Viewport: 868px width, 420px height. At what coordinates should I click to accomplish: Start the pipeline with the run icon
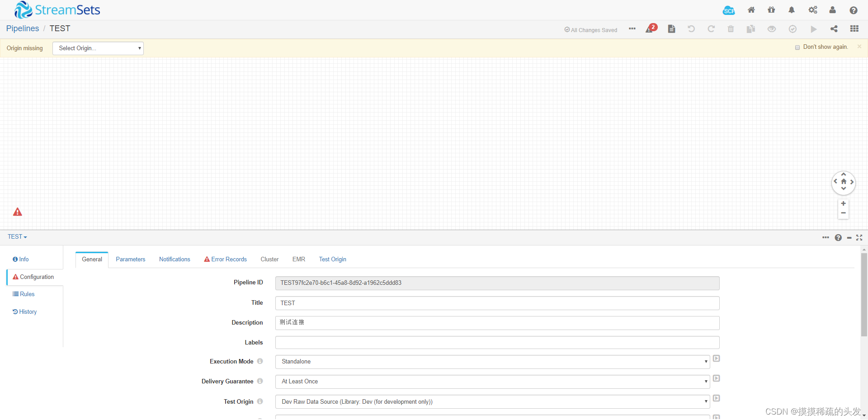click(813, 28)
